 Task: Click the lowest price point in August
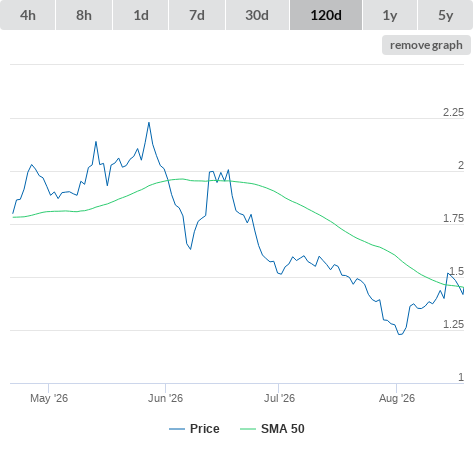coord(400,334)
